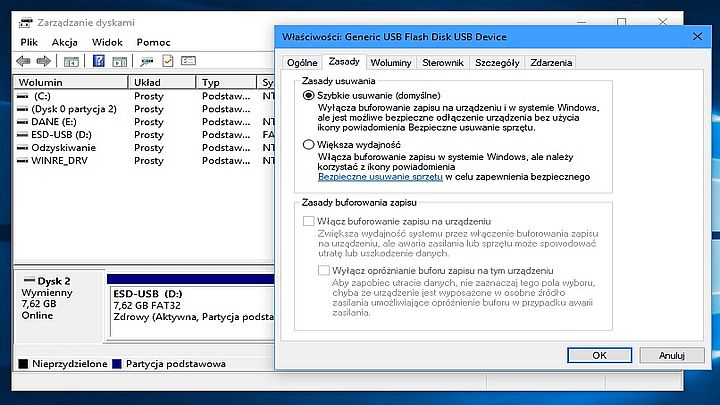Switch to the Szczegóły tab
Viewport: 720px width, 405px height.
(x=497, y=63)
